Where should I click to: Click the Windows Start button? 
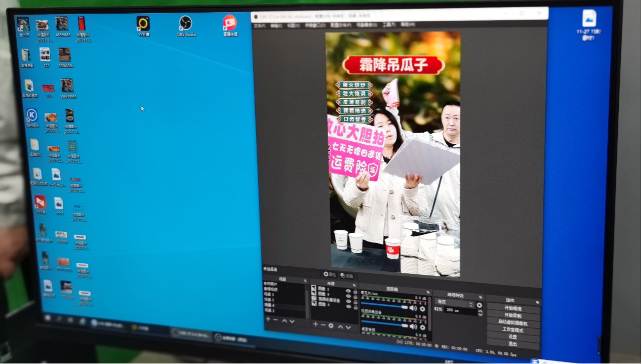(48, 318)
